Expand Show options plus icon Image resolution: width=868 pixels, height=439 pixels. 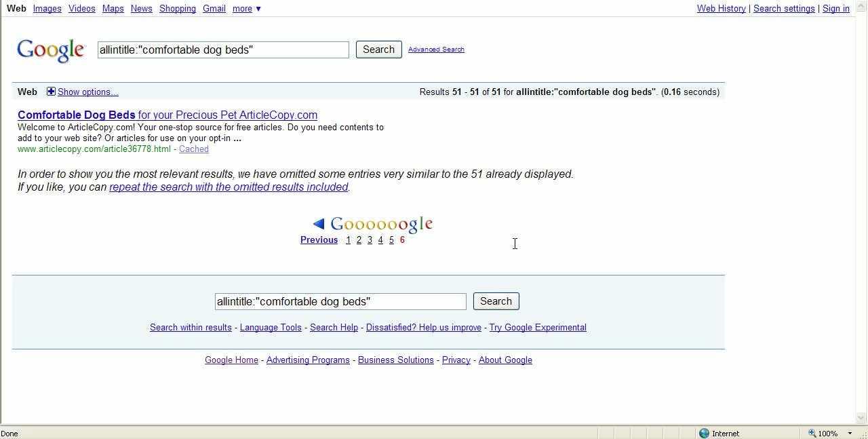[x=51, y=92]
